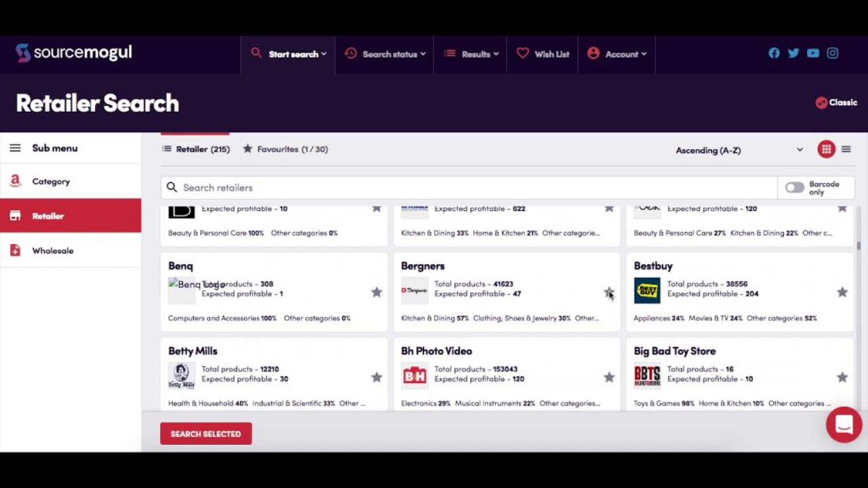The image size is (868, 488).
Task: Switch to the Favourites (1/30) tab
Action: pyautogui.click(x=286, y=149)
